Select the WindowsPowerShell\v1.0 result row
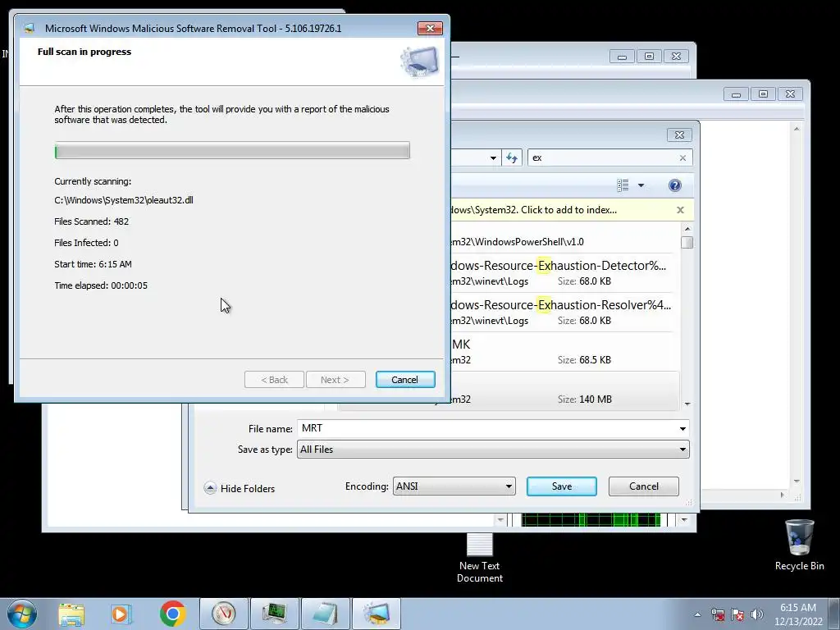The image size is (840, 630). [x=561, y=242]
